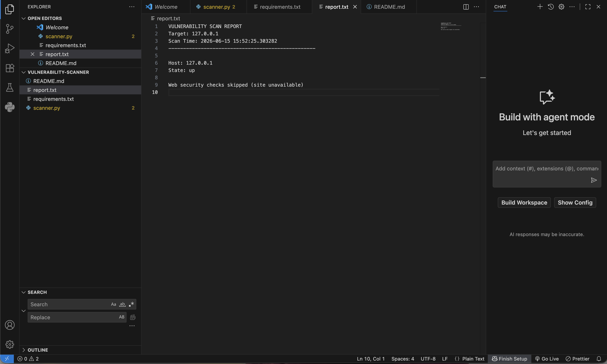Screen dimensions: 607x364
Task: Close the chat panel
Action: click(x=598, y=7)
